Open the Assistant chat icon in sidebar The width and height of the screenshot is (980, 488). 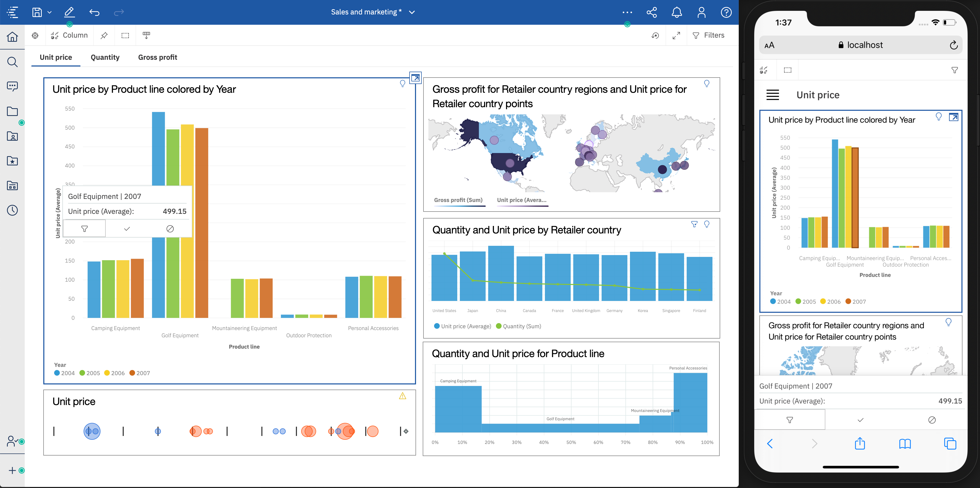[x=13, y=86]
